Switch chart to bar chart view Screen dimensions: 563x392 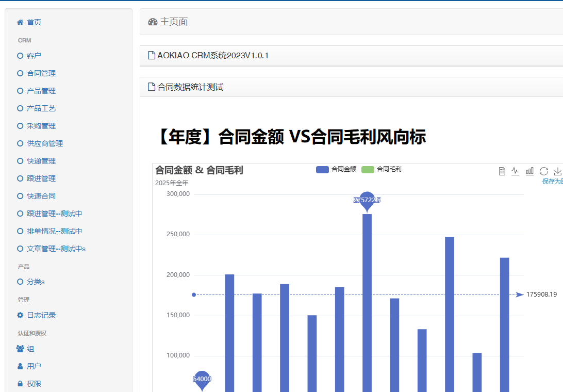tap(529, 171)
